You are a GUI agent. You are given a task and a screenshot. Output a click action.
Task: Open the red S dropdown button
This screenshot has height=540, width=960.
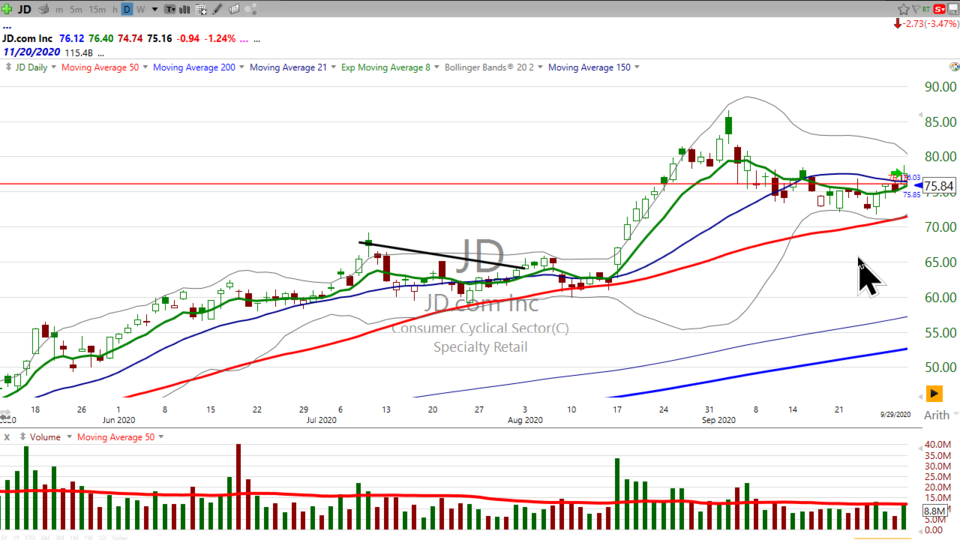(940, 9)
